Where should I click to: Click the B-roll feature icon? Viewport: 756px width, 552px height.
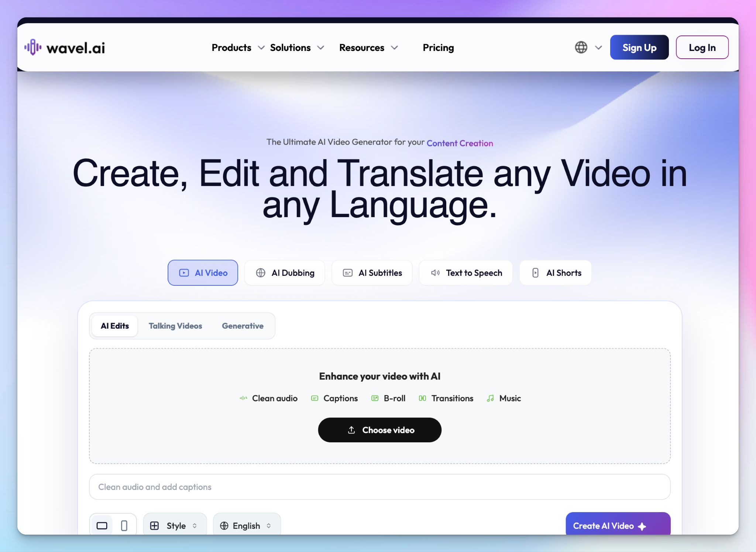tap(375, 398)
